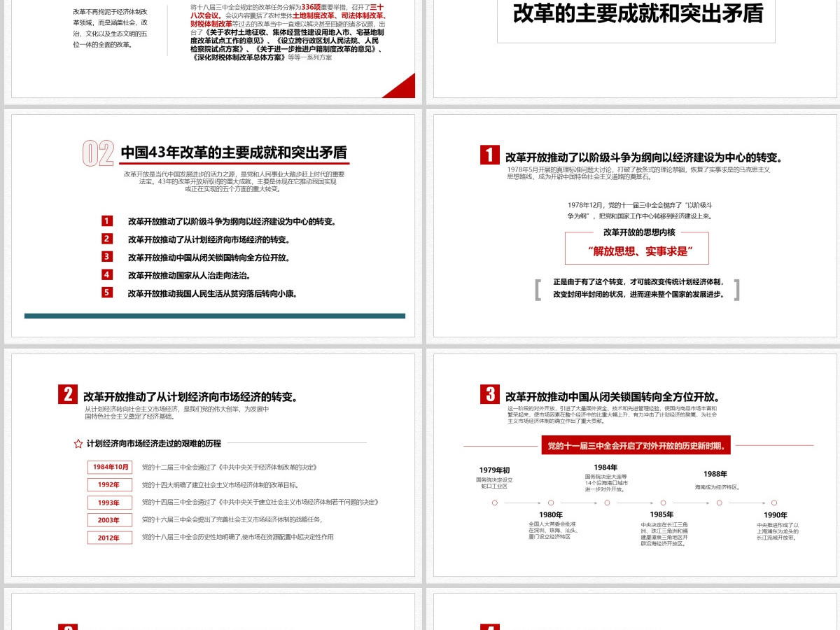Click the line 党的十四大明确了建立社会主义市场经济体制的改革目标
Image resolution: width=840 pixels, height=630 pixels.
(220, 484)
